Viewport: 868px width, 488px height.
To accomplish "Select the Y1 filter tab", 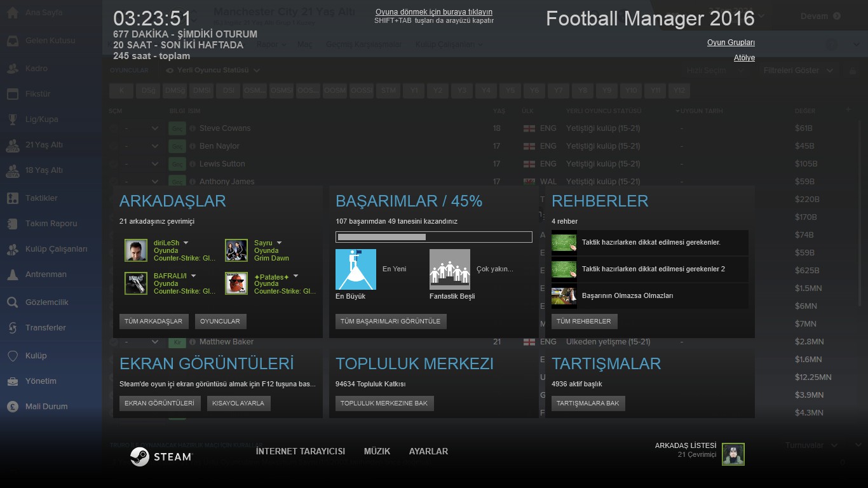I will pyautogui.click(x=414, y=91).
